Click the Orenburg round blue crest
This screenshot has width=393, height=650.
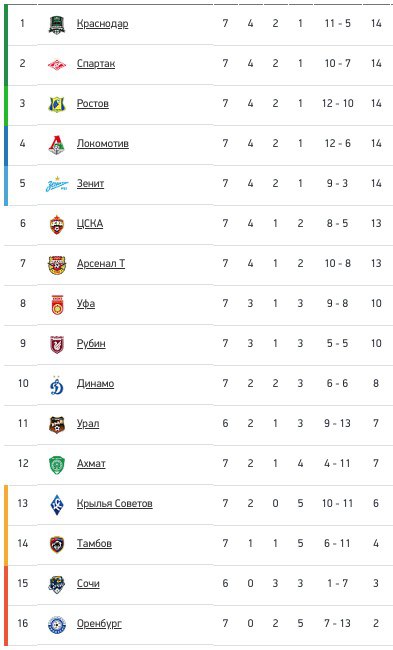(x=57, y=624)
